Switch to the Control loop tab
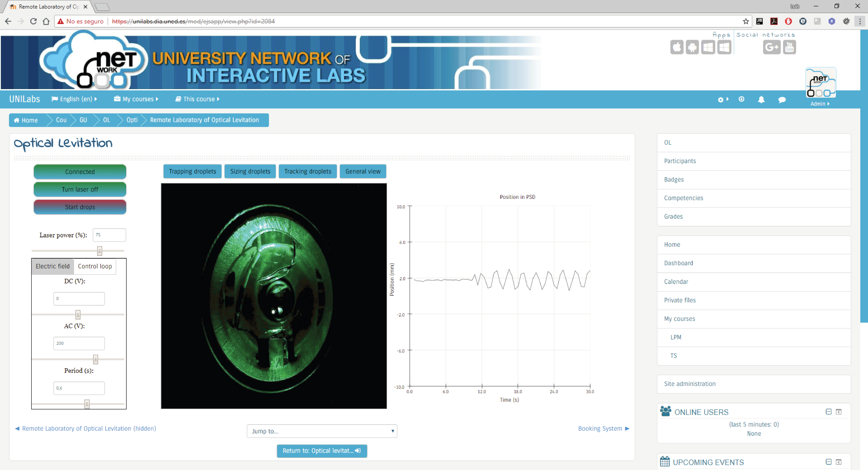The height and width of the screenshot is (470, 868). click(x=95, y=266)
